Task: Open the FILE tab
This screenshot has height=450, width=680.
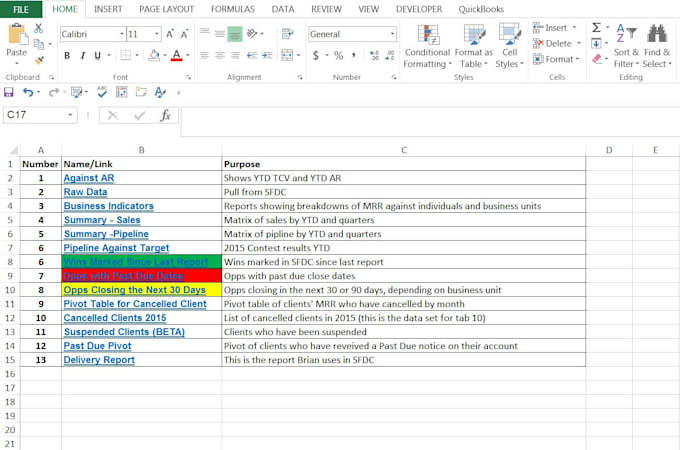Action: tap(21, 9)
